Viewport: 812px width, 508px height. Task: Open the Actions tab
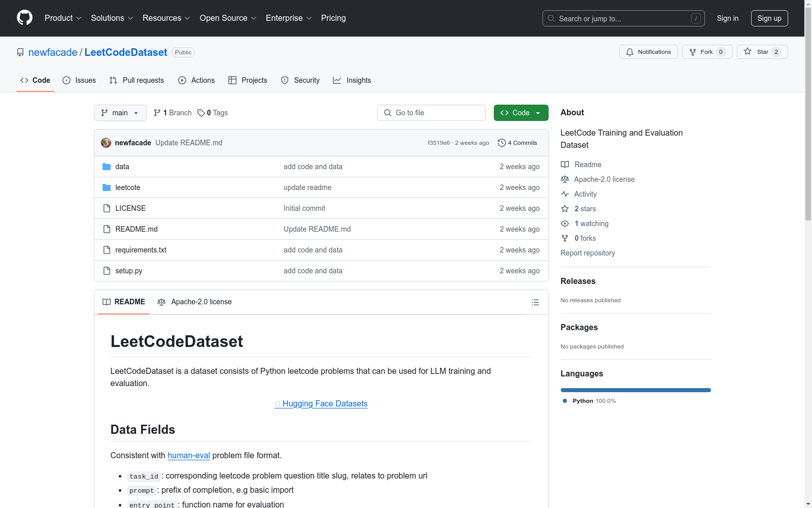click(196, 80)
